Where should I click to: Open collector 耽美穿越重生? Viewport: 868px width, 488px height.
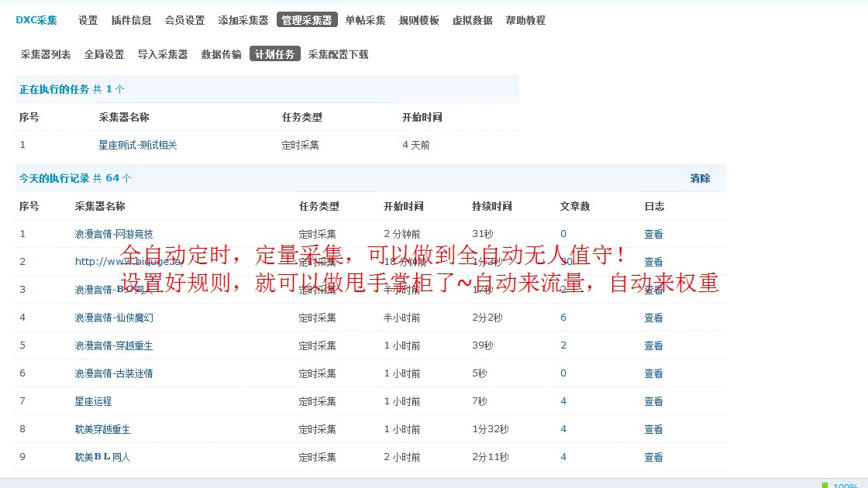pyautogui.click(x=103, y=429)
